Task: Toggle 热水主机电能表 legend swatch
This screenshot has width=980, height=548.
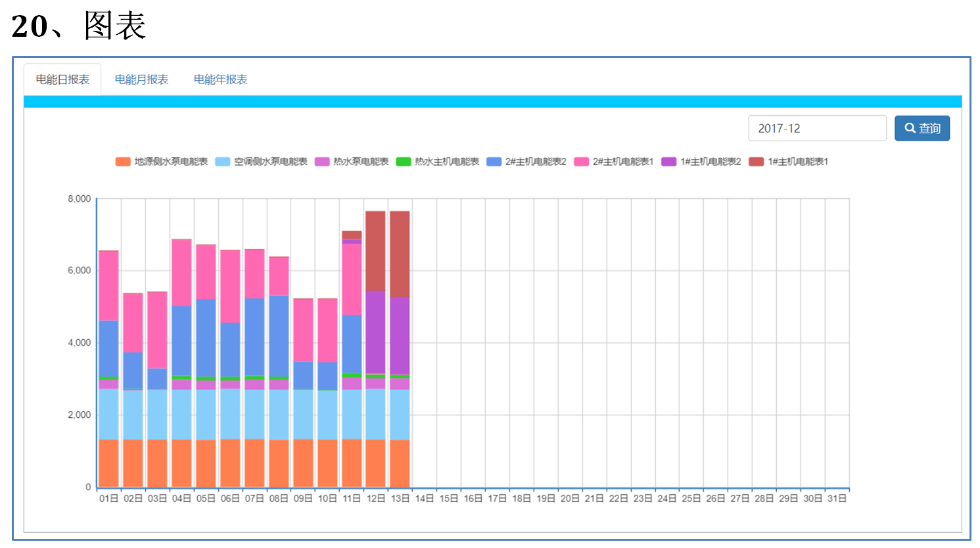Action: click(404, 162)
